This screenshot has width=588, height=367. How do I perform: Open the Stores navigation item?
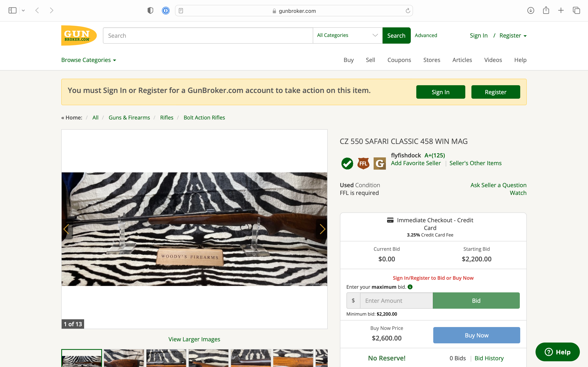432,60
